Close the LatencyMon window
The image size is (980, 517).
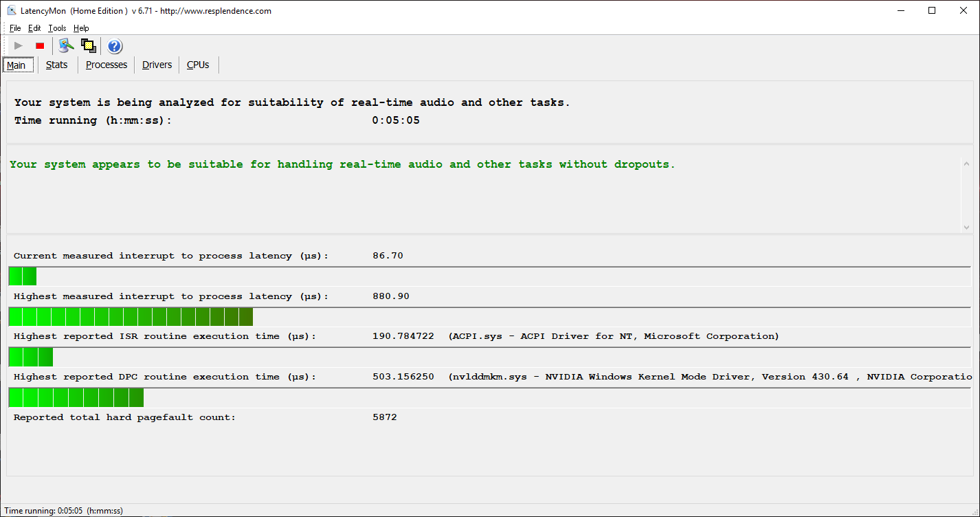(x=964, y=11)
